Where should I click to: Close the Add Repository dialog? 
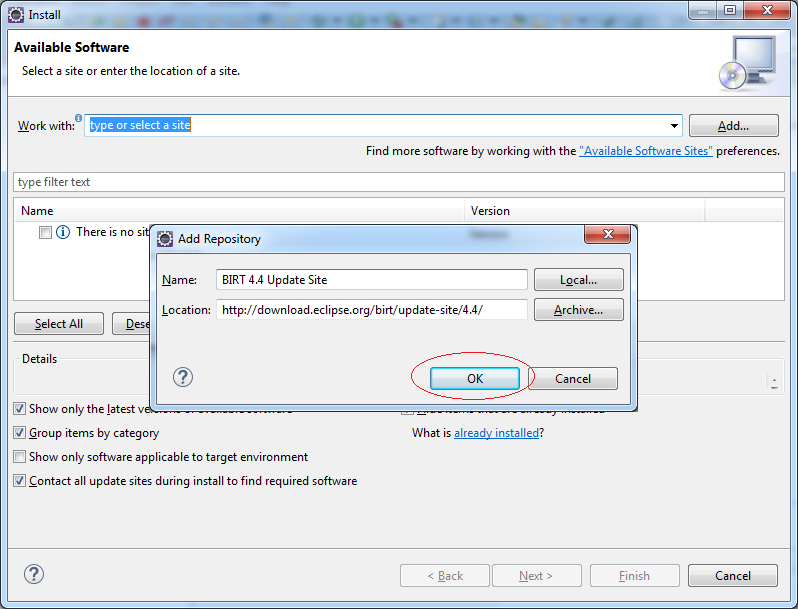pyautogui.click(x=608, y=234)
